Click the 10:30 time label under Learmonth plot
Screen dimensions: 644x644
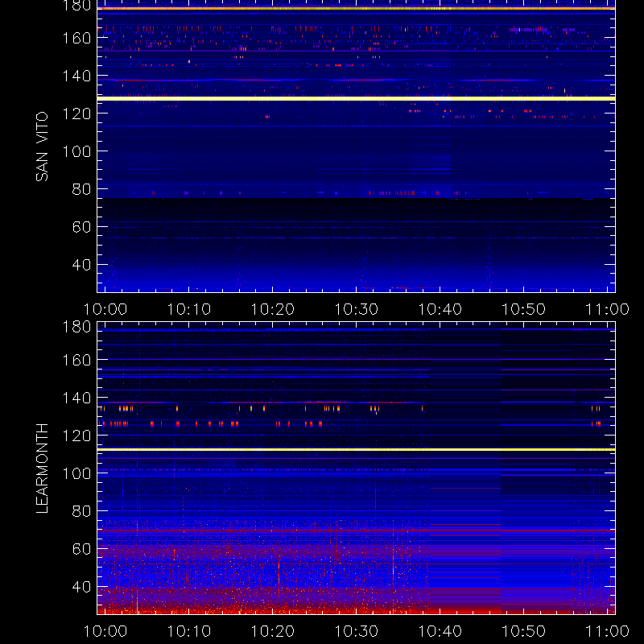(357, 631)
